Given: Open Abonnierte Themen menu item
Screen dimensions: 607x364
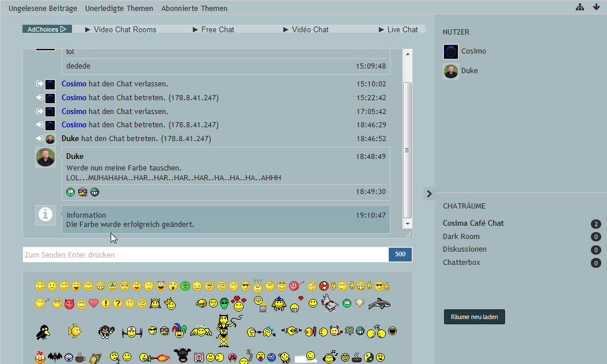Looking at the screenshot, I should [x=194, y=9].
